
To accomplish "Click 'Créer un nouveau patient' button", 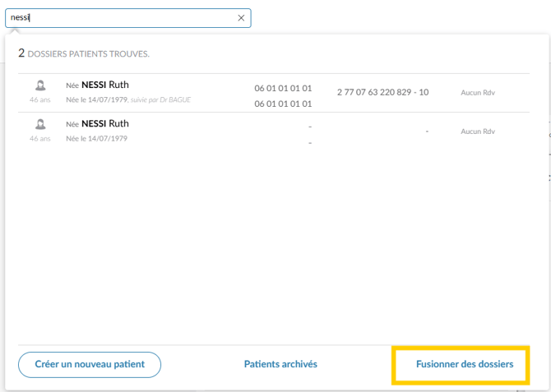I will click(90, 365).
